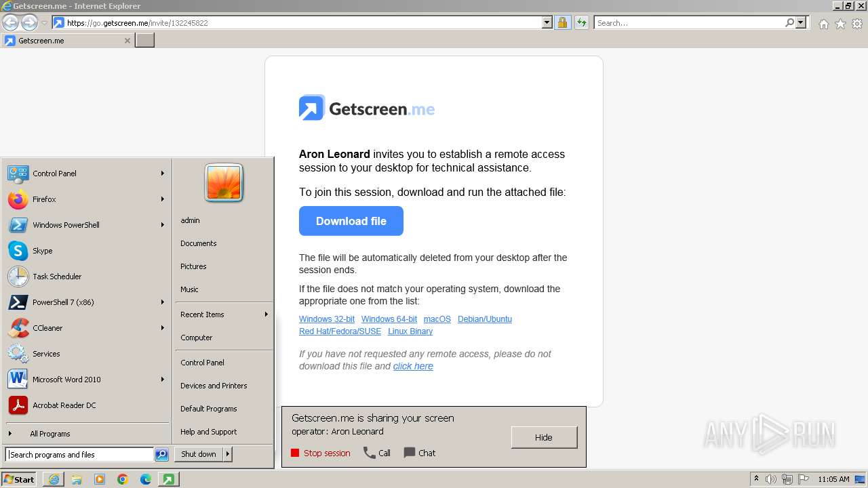
Task: Expand Control Panel submenu arrow
Action: 163,174
